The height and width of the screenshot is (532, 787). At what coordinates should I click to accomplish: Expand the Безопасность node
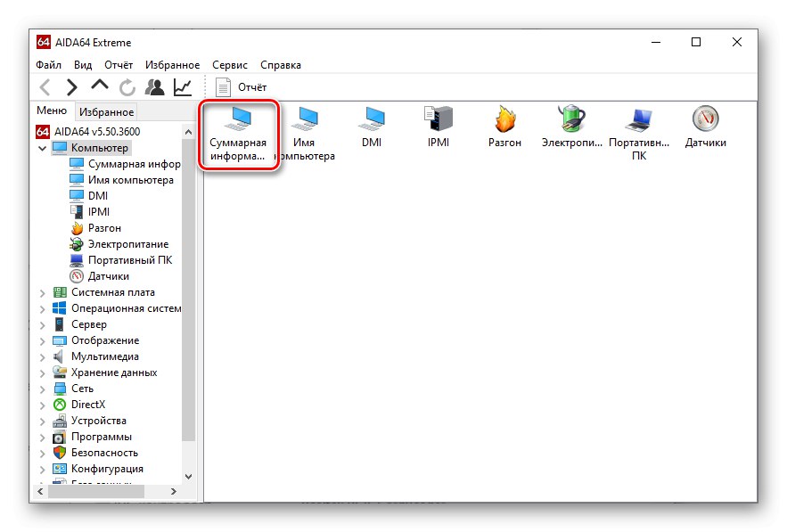[43, 454]
